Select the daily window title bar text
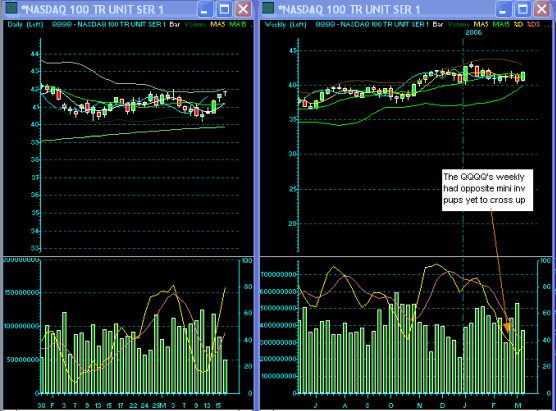Image resolution: width=556 pixels, height=411 pixels. [x=93, y=10]
